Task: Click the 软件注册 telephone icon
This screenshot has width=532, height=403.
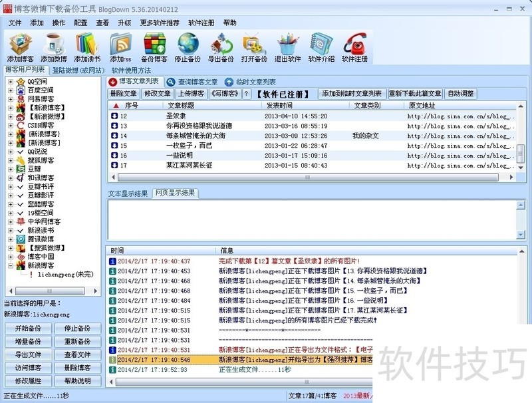Action: (354, 47)
